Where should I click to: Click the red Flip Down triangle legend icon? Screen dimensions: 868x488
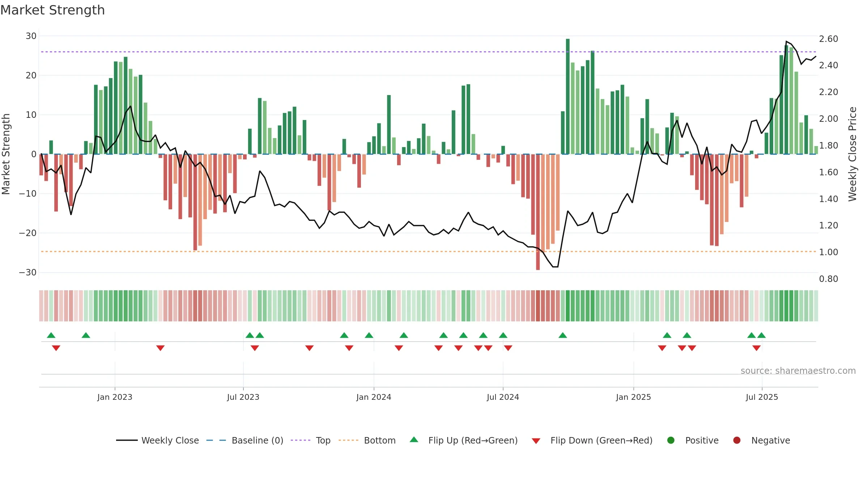point(536,441)
